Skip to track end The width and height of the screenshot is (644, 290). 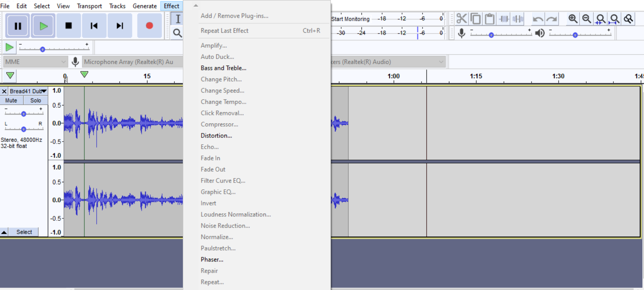[x=120, y=26]
